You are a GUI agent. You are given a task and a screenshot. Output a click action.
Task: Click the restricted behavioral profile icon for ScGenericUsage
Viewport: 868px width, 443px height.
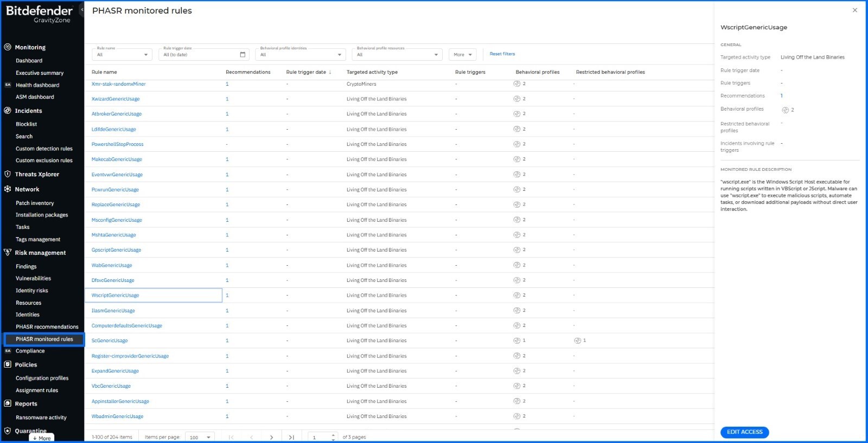(577, 341)
